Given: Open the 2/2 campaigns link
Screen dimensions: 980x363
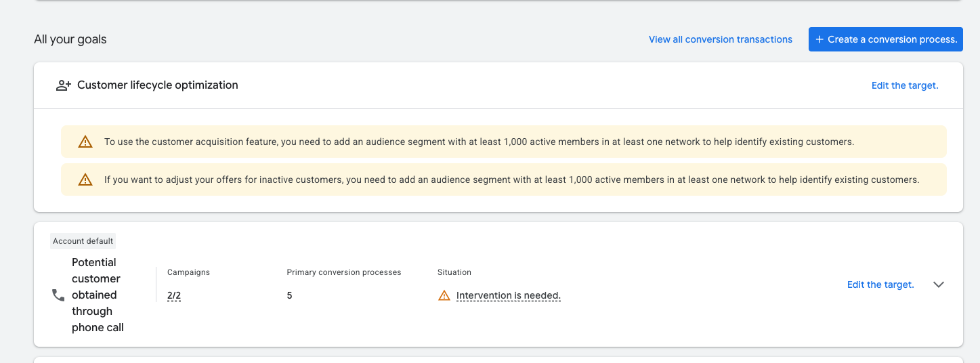Looking at the screenshot, I should pos(174,295).
